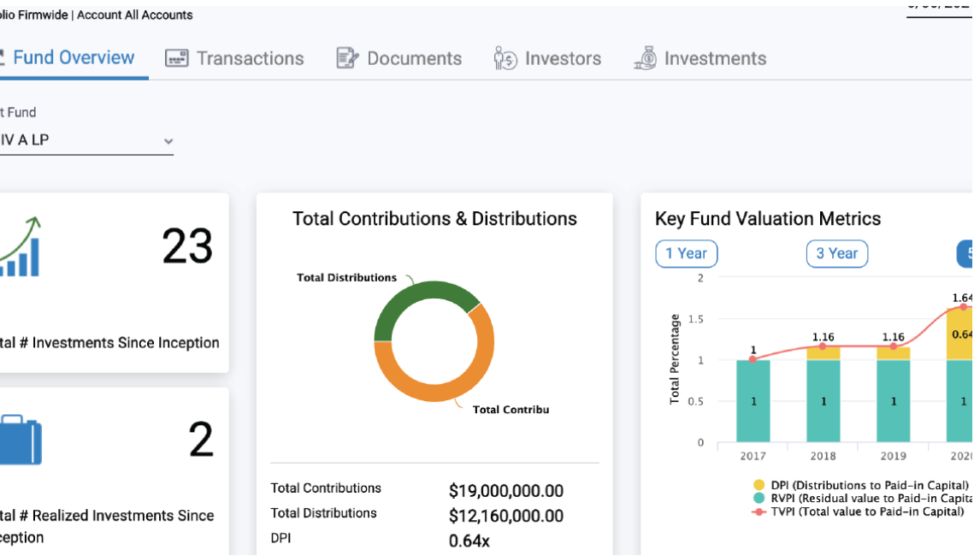This screenshot has height=556, width=980.
Task: Toggle the TVPI line in the legend
Action: (x=761, y=511)
